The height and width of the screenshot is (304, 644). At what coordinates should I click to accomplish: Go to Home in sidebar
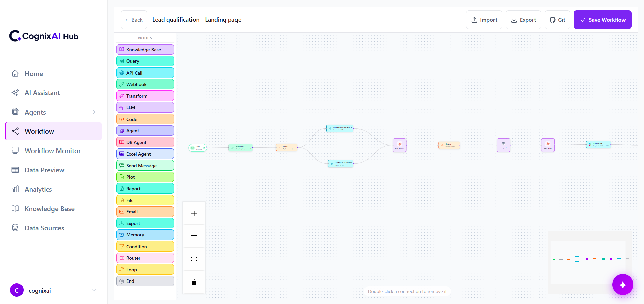click(x=54, y=74)
